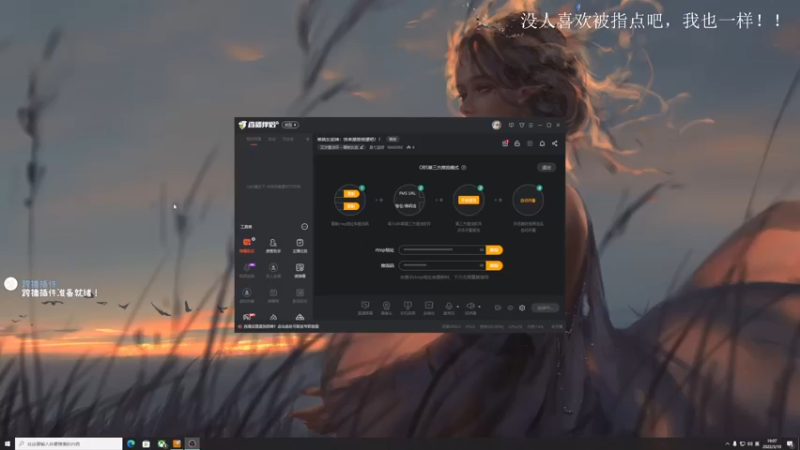Open the panel tool at end of row three
800x450 pixels.
click(x=299, y=295)
